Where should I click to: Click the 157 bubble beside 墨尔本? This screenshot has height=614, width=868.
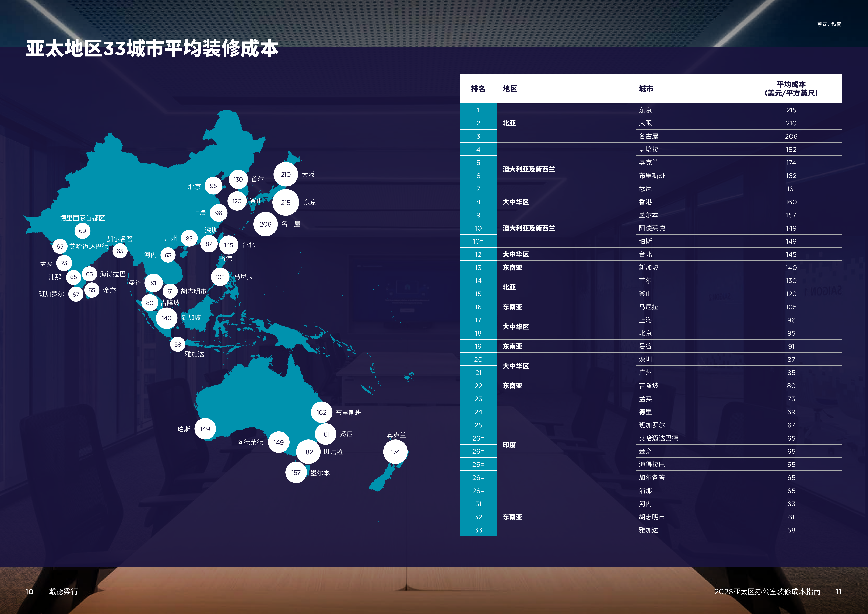296,473
